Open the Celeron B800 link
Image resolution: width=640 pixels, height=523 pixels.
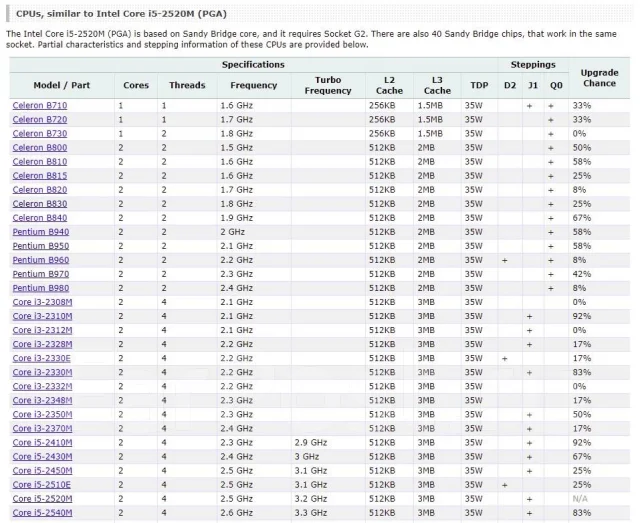click(40, 147)
